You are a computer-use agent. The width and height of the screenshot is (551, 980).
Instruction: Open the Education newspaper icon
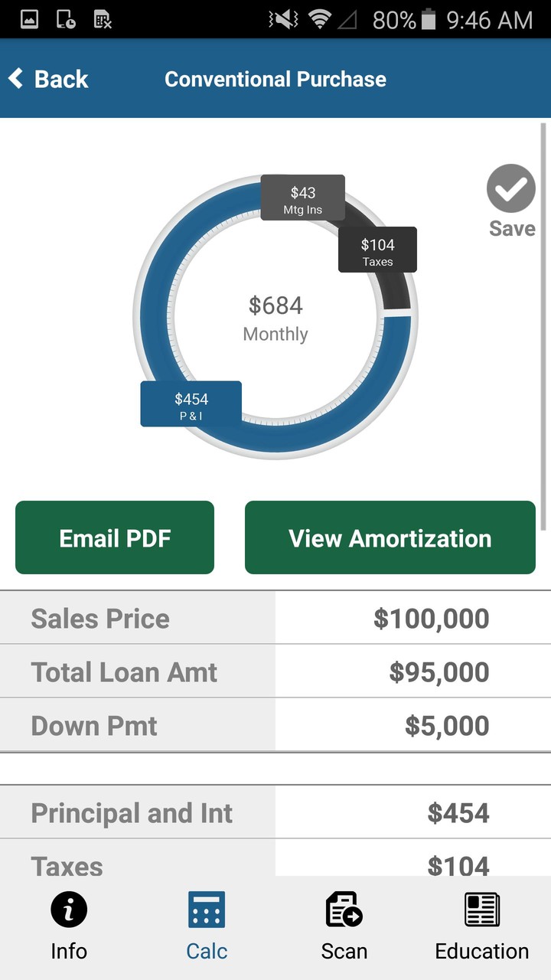click(x=482, y=910)
